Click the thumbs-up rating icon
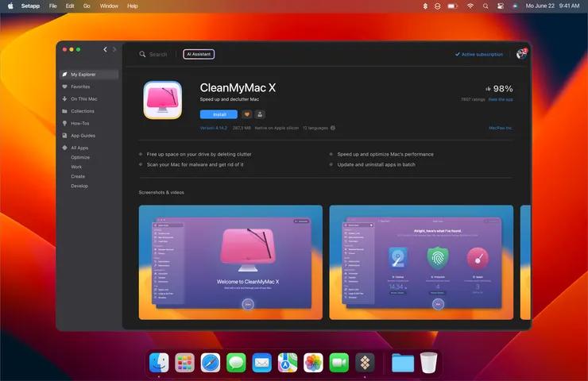This screenshot has width=588, height=381. click(488, 89)
